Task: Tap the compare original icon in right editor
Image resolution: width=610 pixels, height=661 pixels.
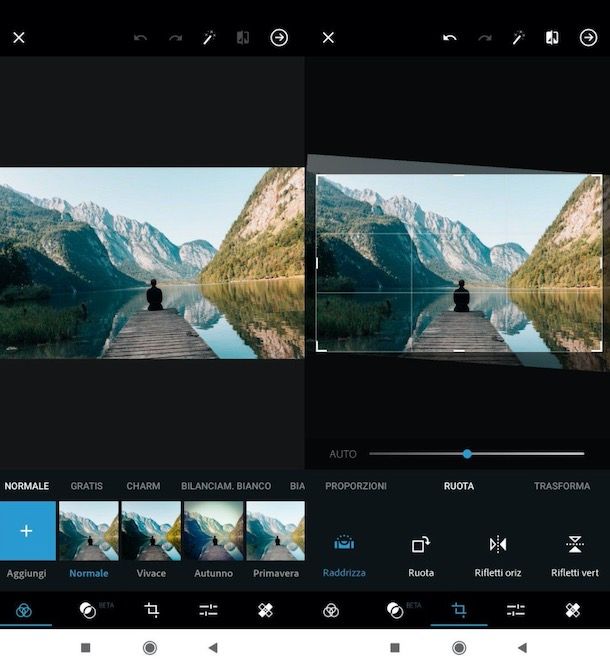Action: tap(552, 38)
